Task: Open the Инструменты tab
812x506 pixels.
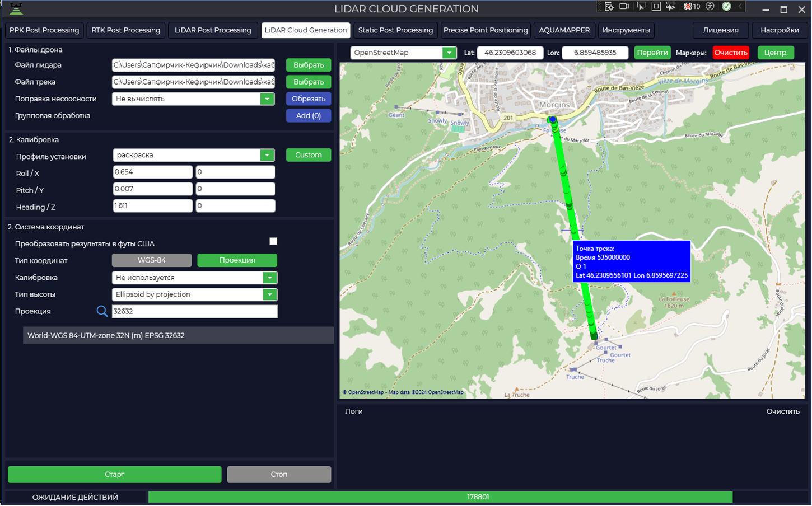Action: pos(626,30)
